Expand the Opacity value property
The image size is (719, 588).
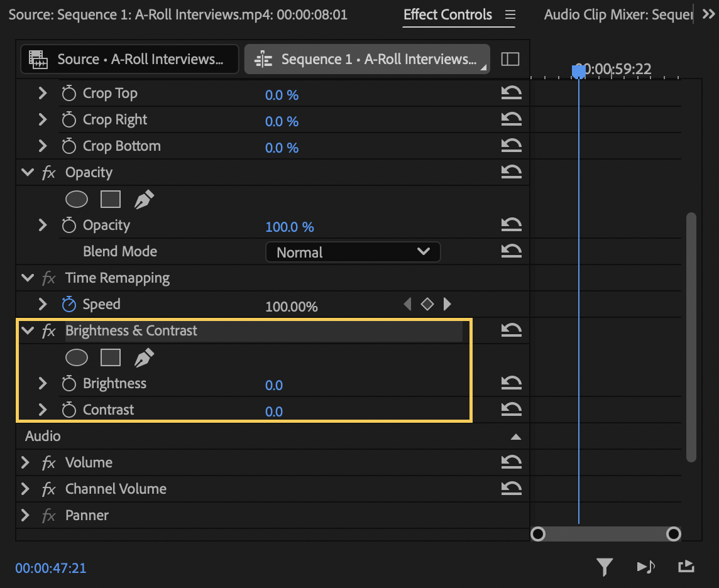coord(43,225)
